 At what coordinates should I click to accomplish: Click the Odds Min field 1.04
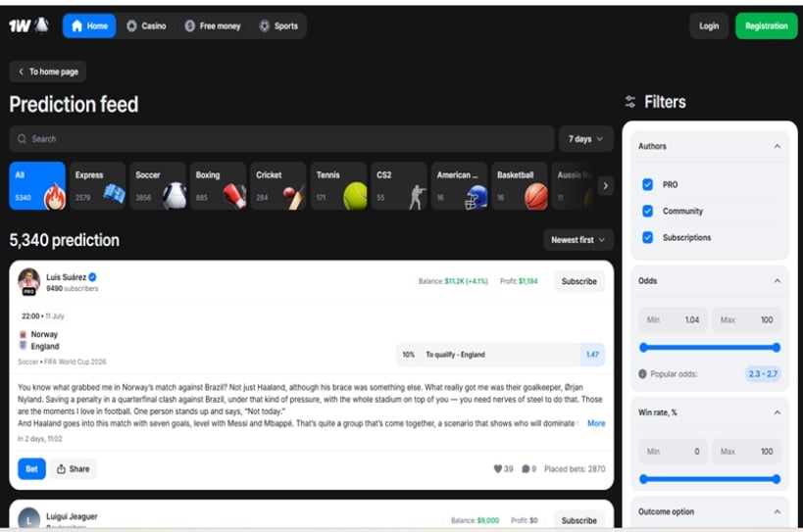click(673, 319)
